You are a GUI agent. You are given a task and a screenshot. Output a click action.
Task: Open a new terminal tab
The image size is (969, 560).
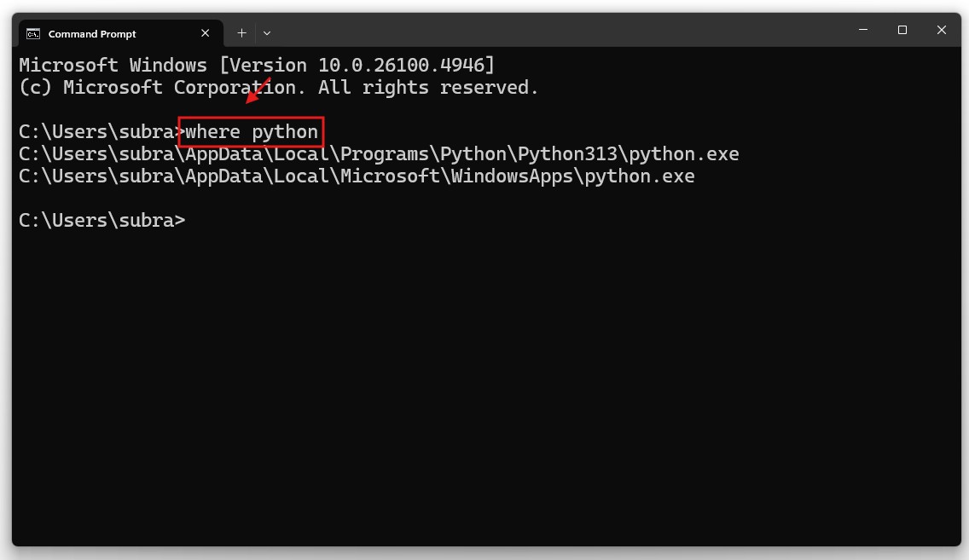tap(241, 33)
